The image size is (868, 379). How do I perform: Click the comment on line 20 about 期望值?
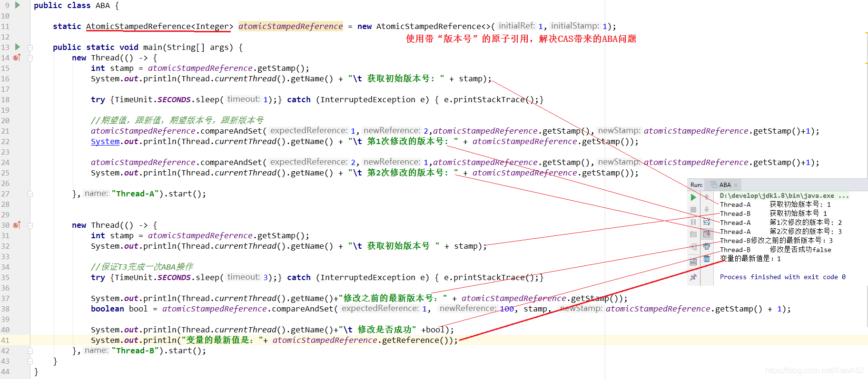point(177,120)
